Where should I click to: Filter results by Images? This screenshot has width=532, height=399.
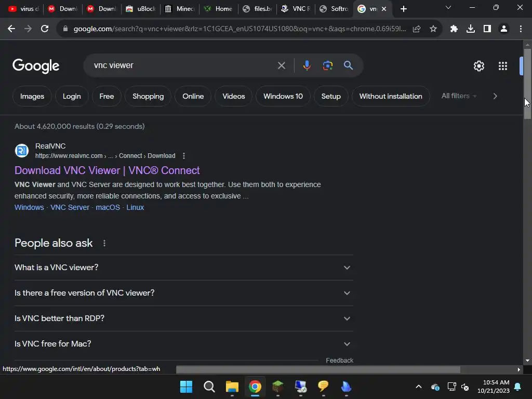[32, 96]
